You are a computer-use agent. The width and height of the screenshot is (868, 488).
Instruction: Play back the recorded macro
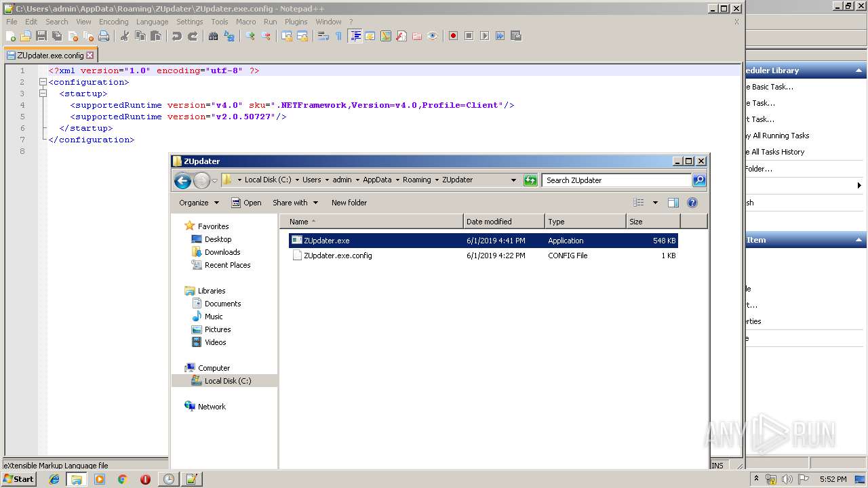pyautogui.click(x=484, y=36)
